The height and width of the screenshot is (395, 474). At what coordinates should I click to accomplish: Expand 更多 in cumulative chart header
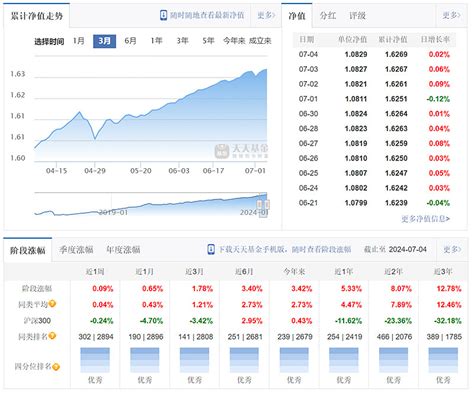266,15
